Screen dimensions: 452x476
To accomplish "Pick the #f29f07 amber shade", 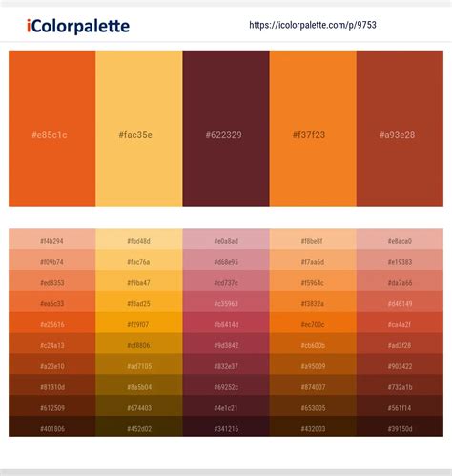I will point(139,322).
